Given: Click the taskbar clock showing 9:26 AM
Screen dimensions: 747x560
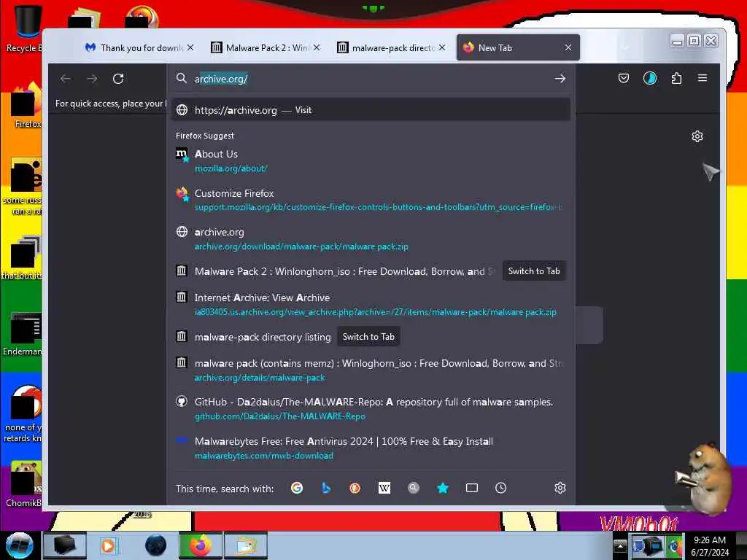Looking at the screenshot, I should point(710,546).
